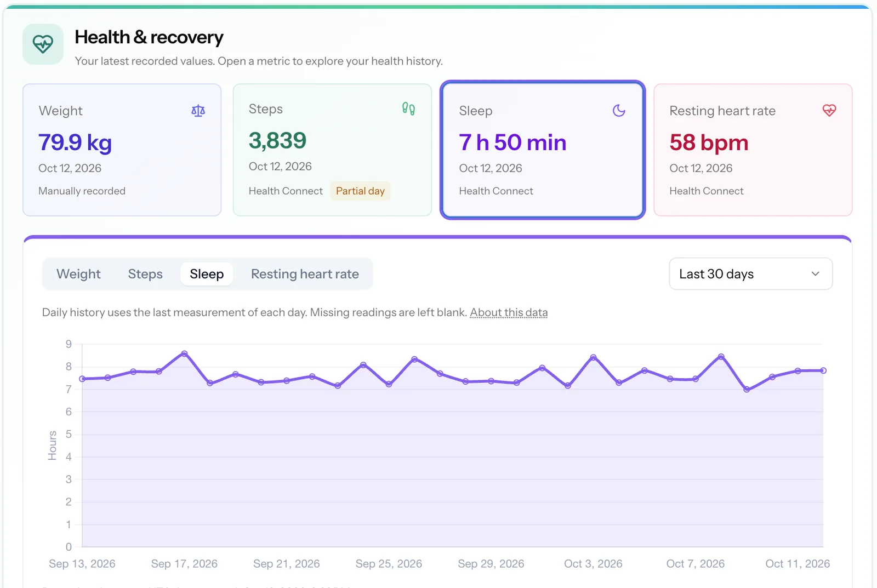Open the Resting heart rate card
Image resolution: width=877 pixels, height=588 pixels.
click(753, 150)
